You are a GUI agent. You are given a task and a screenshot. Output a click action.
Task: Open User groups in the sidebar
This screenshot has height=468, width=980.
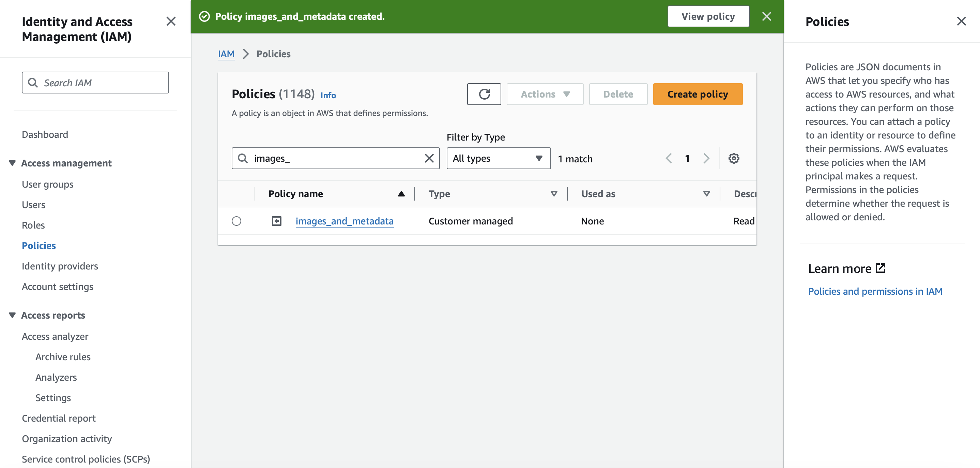pyautogui.click(x=48, y=184)
